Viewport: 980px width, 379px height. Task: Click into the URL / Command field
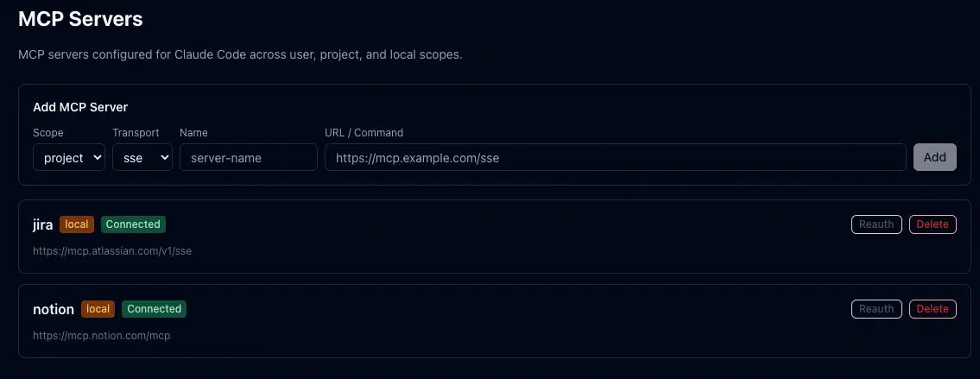pos(615,158)
